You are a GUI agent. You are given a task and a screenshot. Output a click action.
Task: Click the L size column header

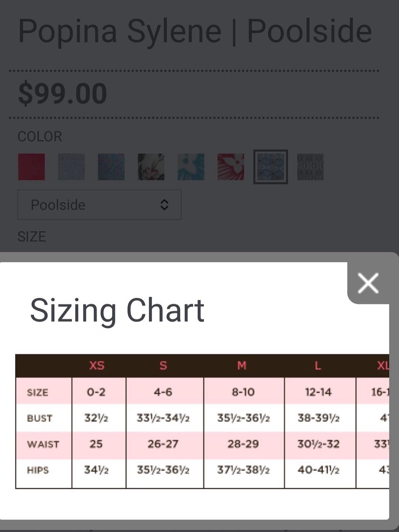click(318, 365)
